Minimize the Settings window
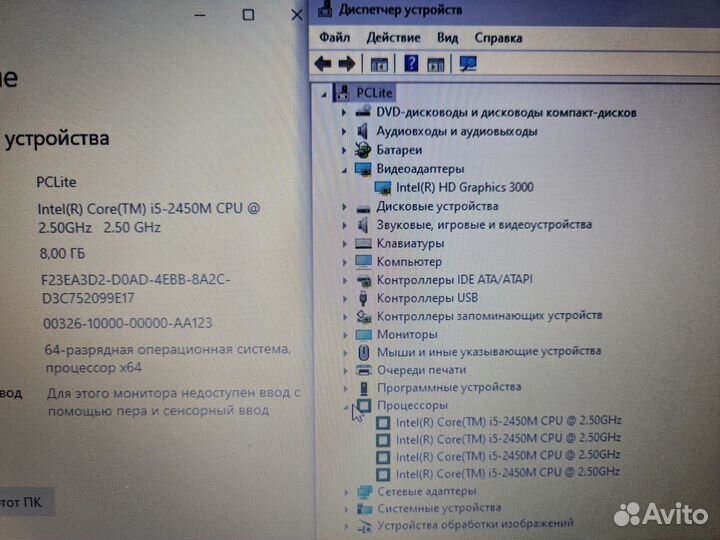This screenshot has height=540, width=720. (200, 15)
